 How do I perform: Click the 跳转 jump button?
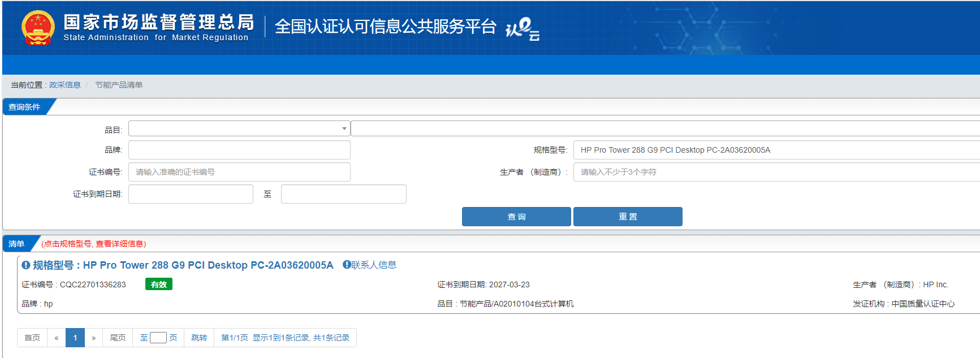(199, 338)
